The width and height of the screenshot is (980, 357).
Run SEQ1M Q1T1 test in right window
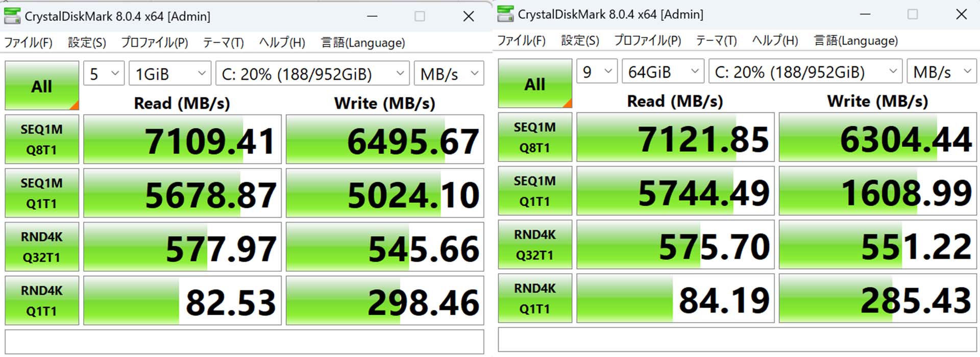tap(535, 191)
